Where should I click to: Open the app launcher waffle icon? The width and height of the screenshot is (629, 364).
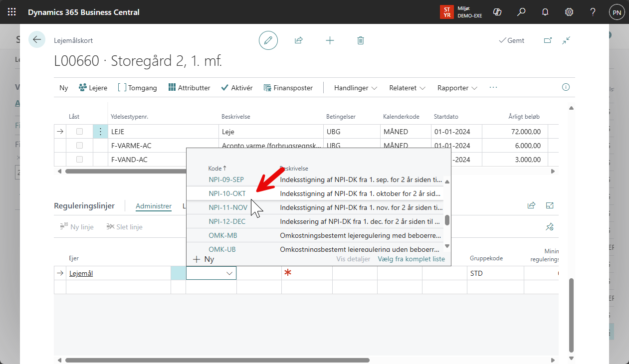(12, 12)
